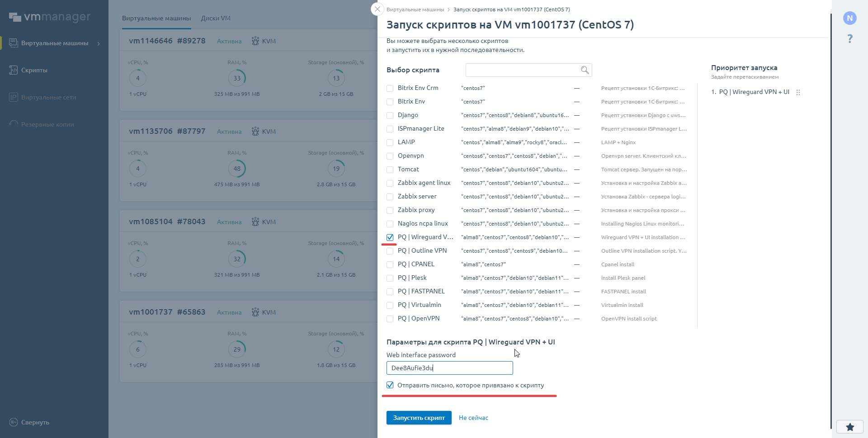Check the Openvpn script checkbox

pos(390,156)
